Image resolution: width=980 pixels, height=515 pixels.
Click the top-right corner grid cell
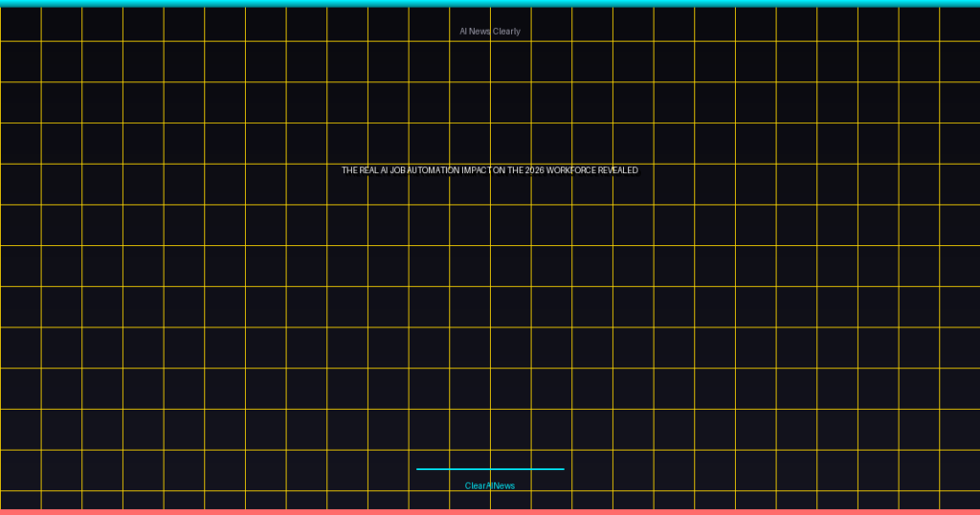tap(959, 24)
